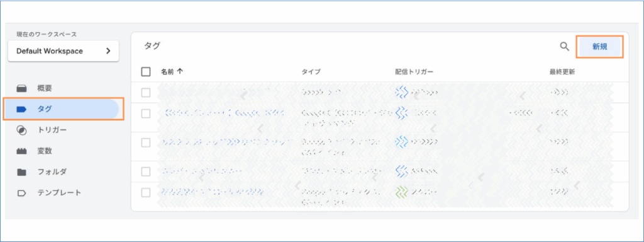Screen dimensions: 644x242
Task: Click the 最終更新 column header
Action: pyautogui.click(x=562, y=72)
